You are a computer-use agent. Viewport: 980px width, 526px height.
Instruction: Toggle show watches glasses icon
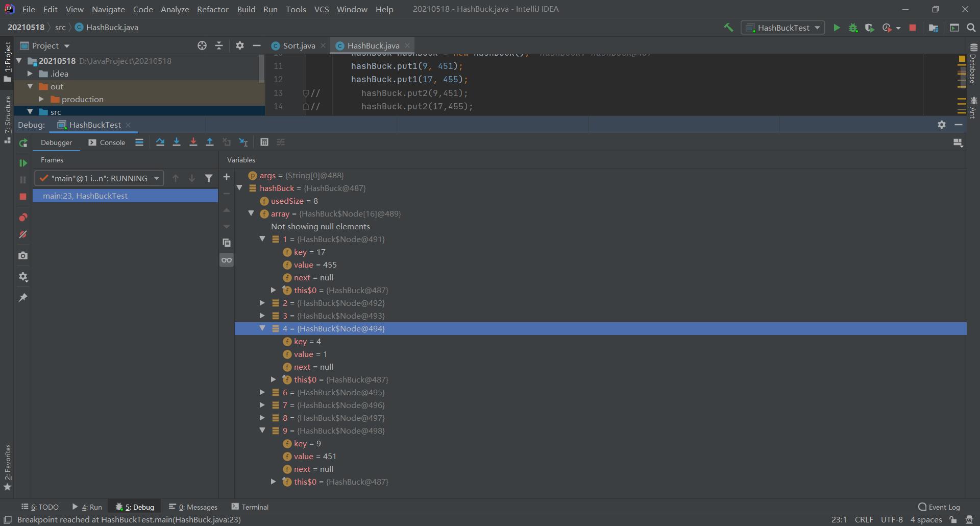tap(227, 260)
